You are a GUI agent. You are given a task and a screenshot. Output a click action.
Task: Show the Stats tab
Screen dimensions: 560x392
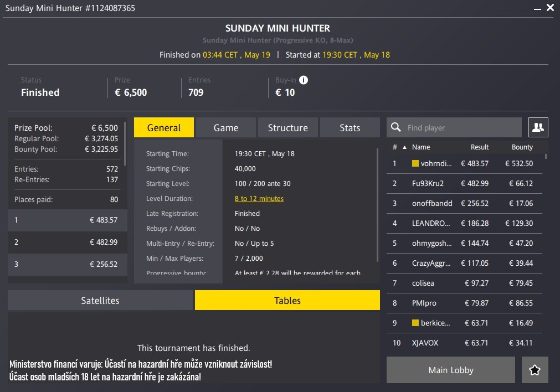click(x=350, y=127)
